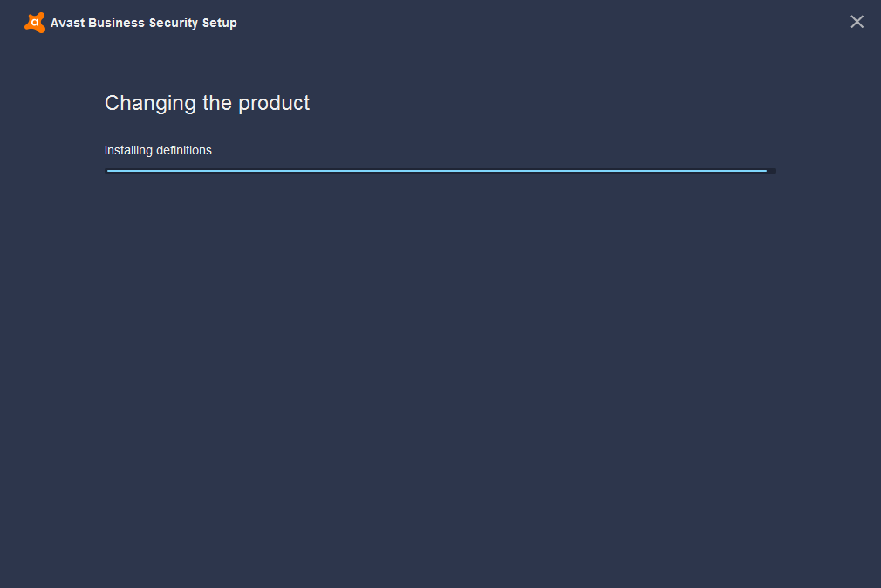Click the "Avast Business Security Setup" title text
Viewport: 881px width, 588px height.
144,23
